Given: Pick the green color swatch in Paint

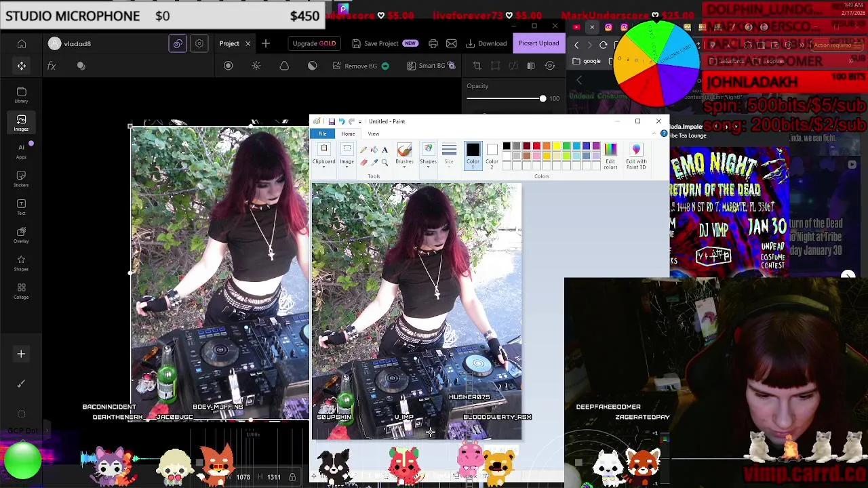Looking at the screenshot, I should pos(566,146).
